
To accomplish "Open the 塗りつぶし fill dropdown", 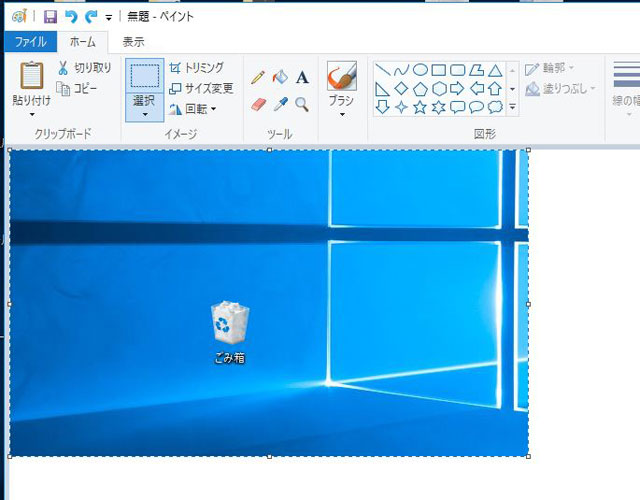I will coord(560,89).
